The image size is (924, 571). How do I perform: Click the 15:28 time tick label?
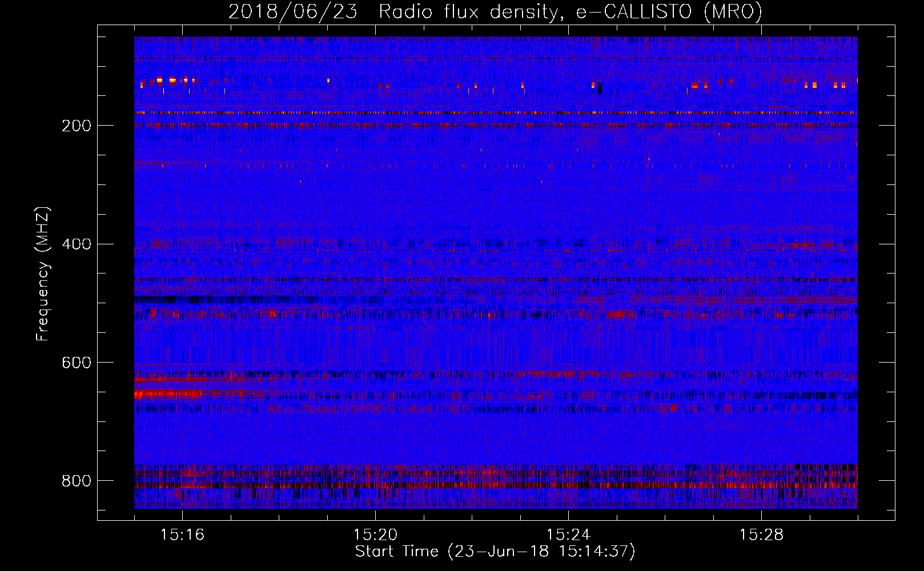point(761,535)
